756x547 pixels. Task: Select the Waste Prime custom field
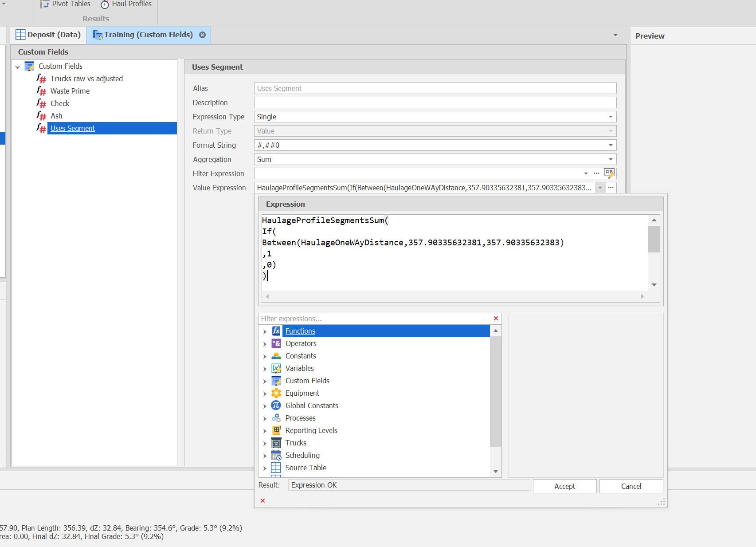tap(70, 91)
